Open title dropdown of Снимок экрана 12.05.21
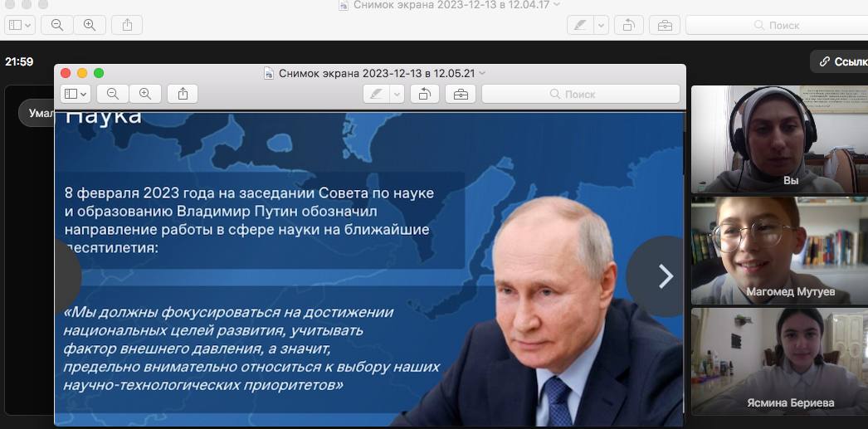 click(483, 73)
